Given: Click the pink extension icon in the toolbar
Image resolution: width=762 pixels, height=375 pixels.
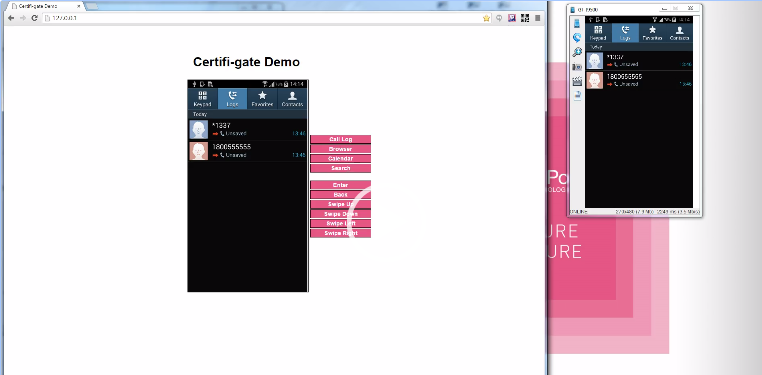Looking at the screenshot, I should tap(512, 18).
